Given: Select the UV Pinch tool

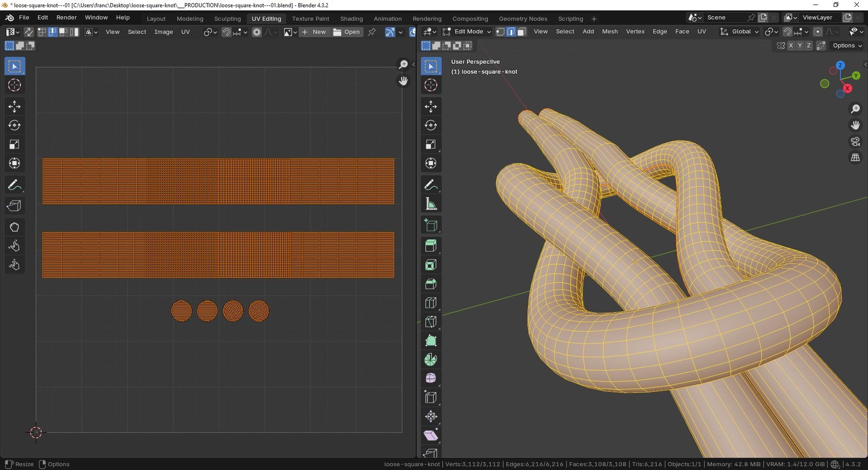Looking at the screenshot, I should (14, 265).
